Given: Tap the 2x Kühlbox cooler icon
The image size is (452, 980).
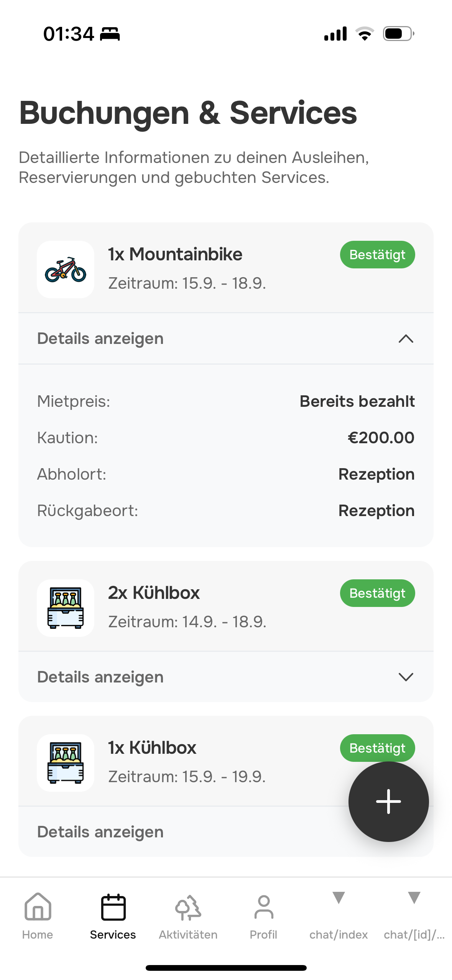Looking at the screenshot, I should pyautogui.click(x=66, y=608).
